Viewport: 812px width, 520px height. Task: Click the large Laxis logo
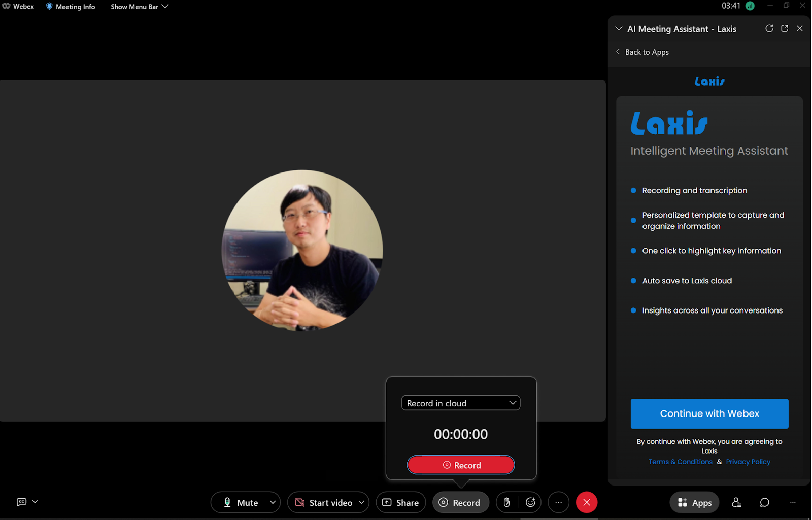669,123
